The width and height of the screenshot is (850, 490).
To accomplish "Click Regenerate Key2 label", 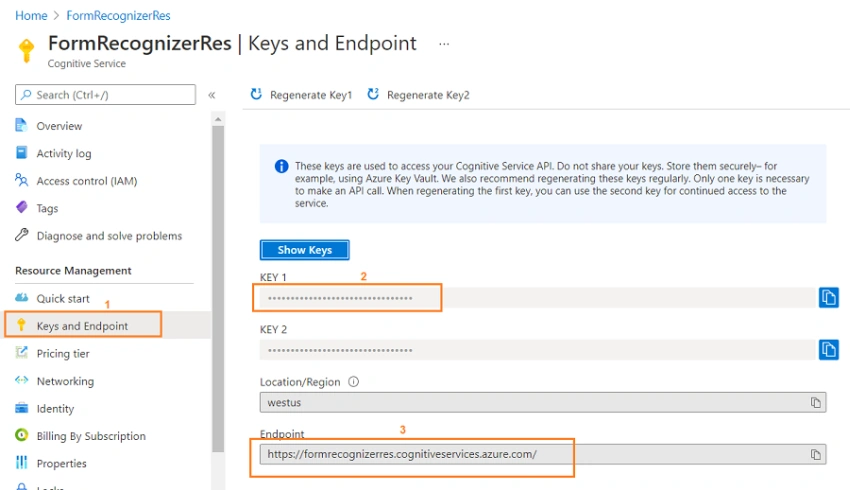I will [x=428, y=95].
